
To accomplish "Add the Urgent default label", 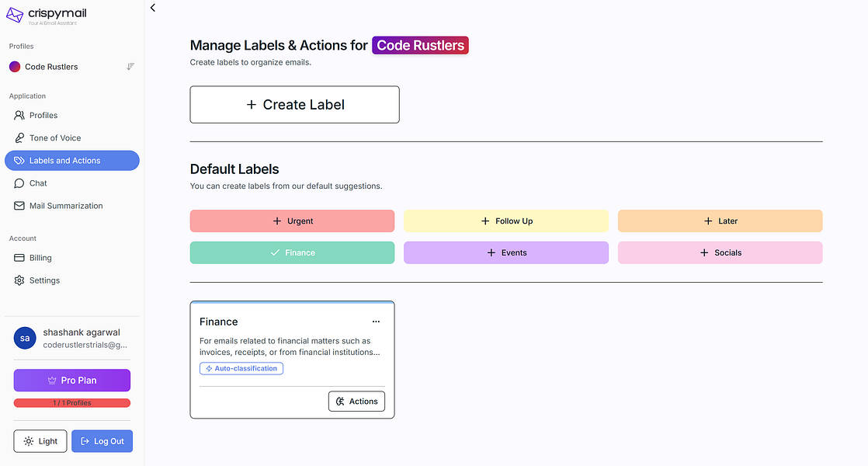I will [292, 221].
